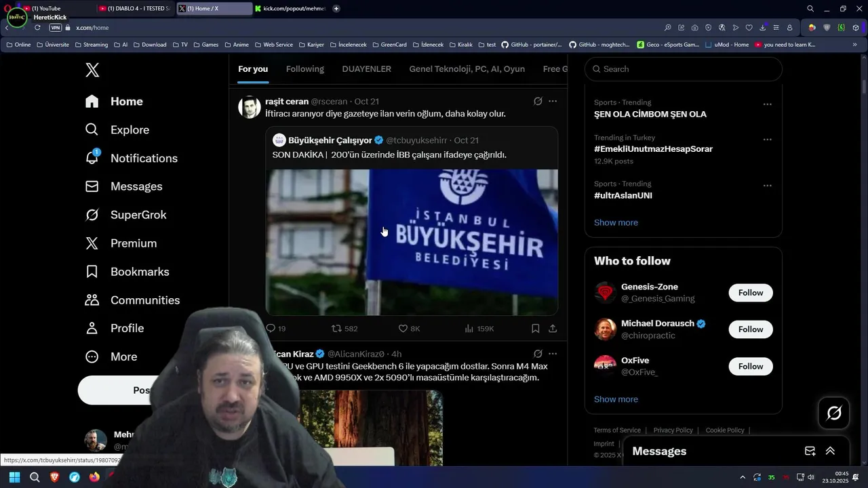Show hidden system tray icons
This screenshot has width=868, height=488.
743,477
